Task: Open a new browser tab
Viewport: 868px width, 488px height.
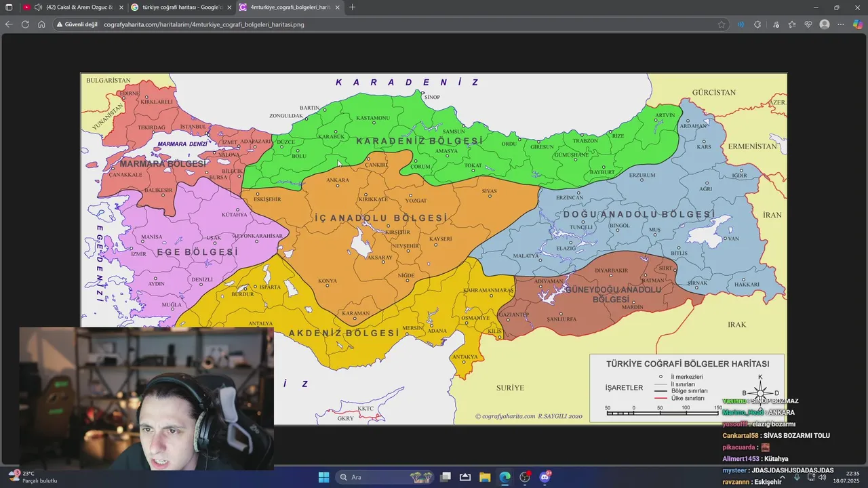Action: pos(352,7)
